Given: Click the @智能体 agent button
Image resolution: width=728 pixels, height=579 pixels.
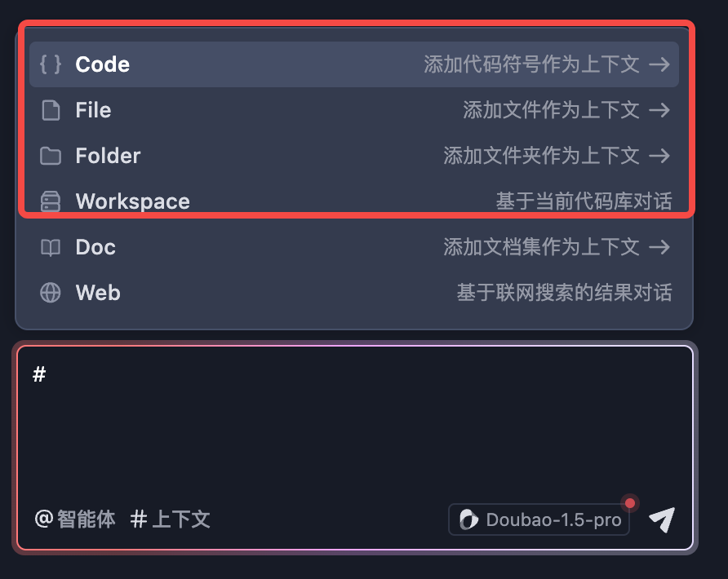Looking at the screenshot, I should 75,519.
